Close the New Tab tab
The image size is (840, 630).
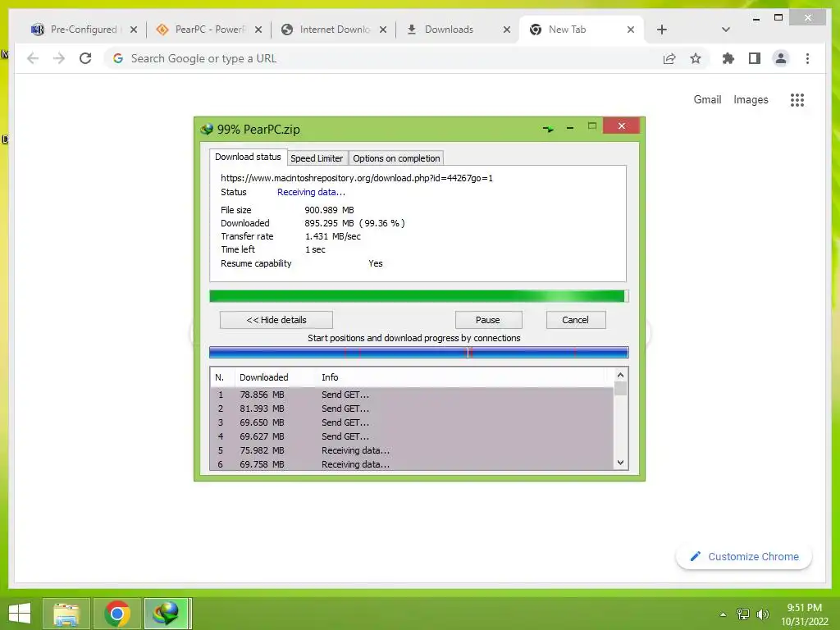631,30
